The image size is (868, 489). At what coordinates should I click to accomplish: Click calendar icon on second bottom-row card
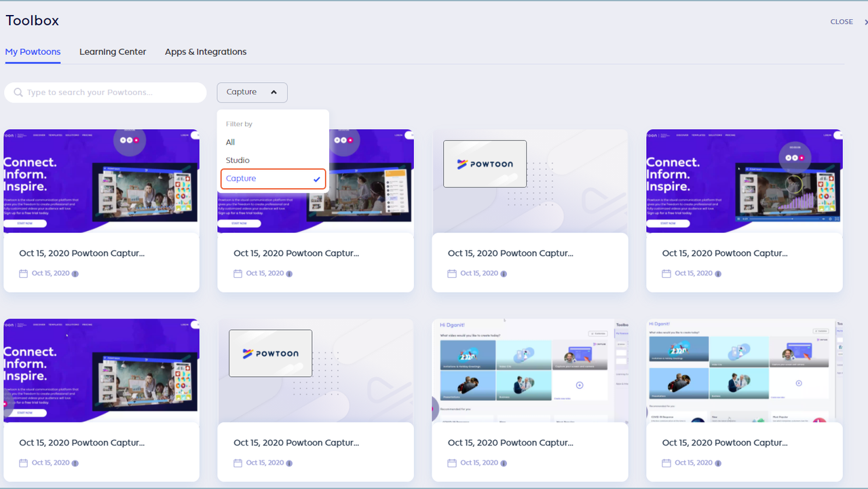(238, 463)
